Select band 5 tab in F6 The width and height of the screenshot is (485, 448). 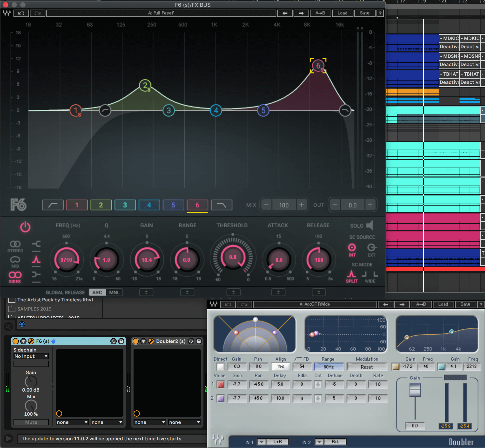pyautogui.click(x=173, y=205)
